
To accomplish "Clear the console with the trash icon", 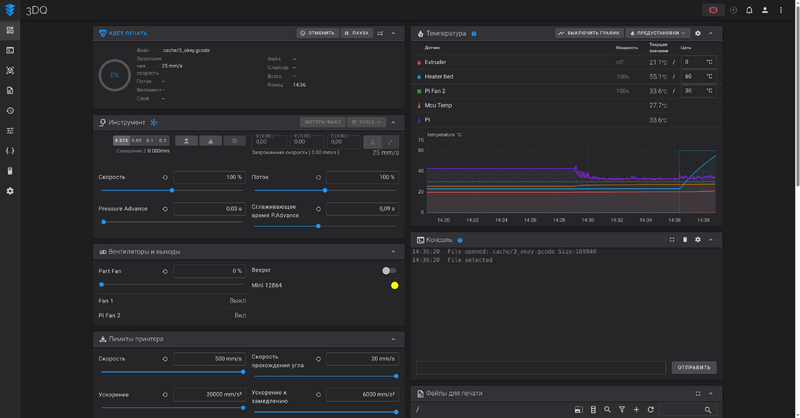I will point(685,240).
